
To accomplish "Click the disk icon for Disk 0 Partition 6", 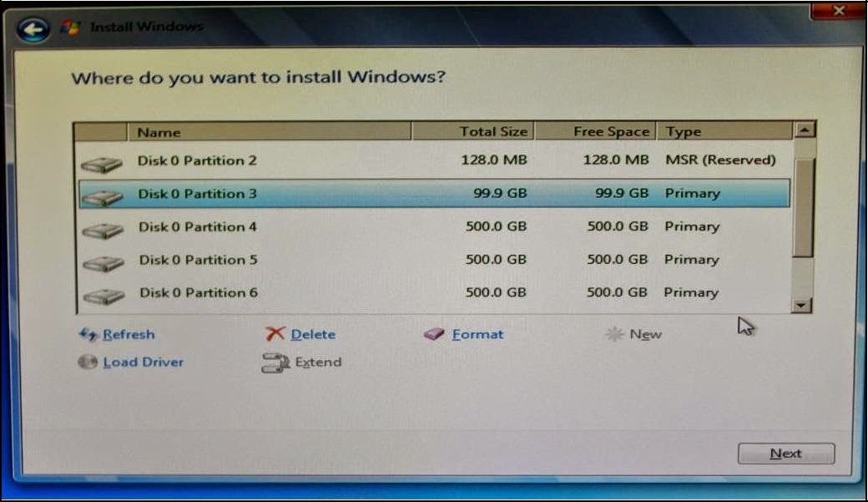I will (x=104, y=297).
